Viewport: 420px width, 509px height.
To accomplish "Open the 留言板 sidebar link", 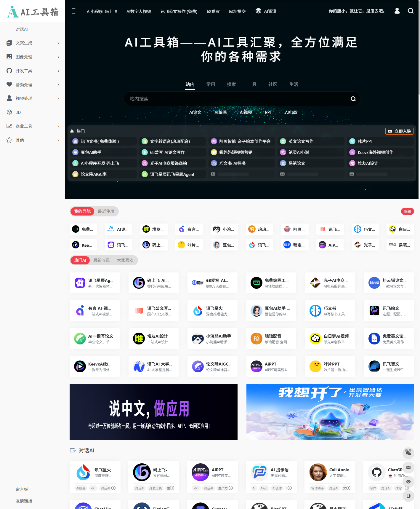I will click(22, 489).
